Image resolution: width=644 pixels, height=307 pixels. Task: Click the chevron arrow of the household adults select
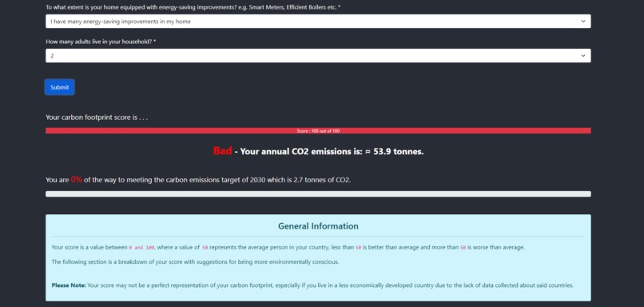coord(582,56)
